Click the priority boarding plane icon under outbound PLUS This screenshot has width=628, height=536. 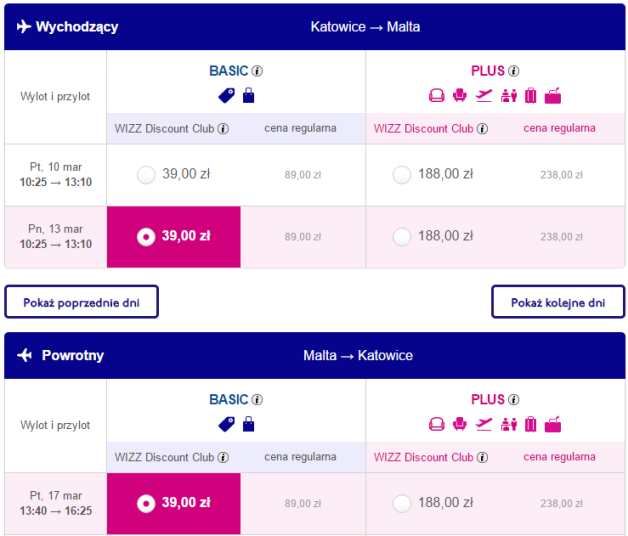click(x=484, y=96)
